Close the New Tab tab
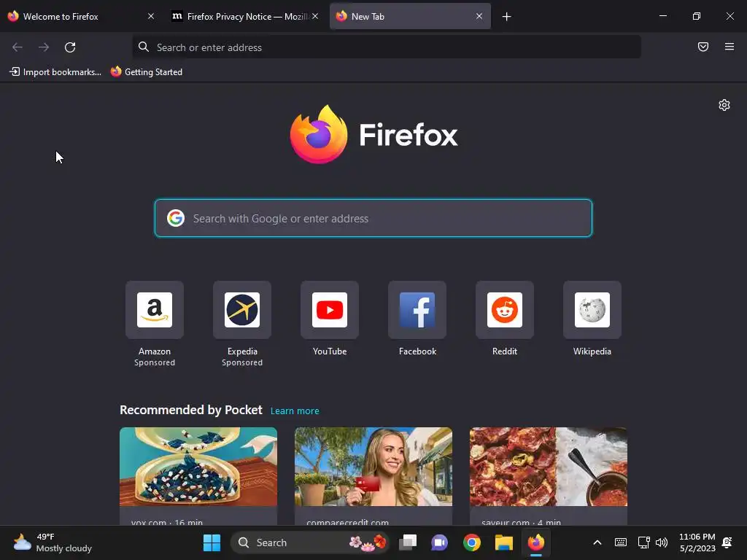Image resolution: width=747 pixels, height=560 pixels. tap(479, 16)
